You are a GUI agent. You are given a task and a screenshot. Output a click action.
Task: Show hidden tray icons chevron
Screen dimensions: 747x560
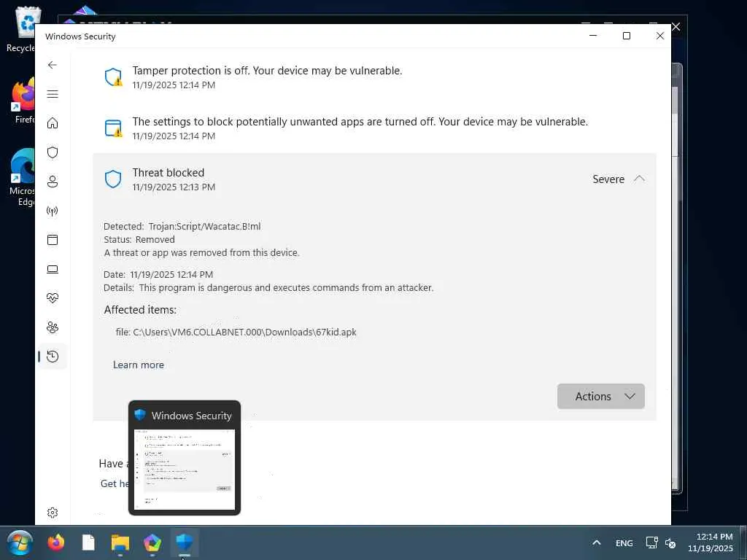597,542
